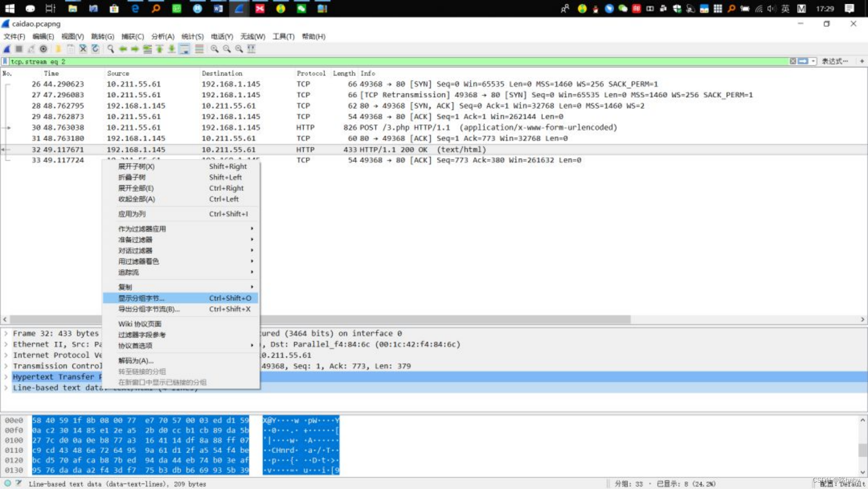Select 显示分组字节 in context menu
Image resolution: width=868 pixels, height=489 pixels.
click(x=181, y=298)
